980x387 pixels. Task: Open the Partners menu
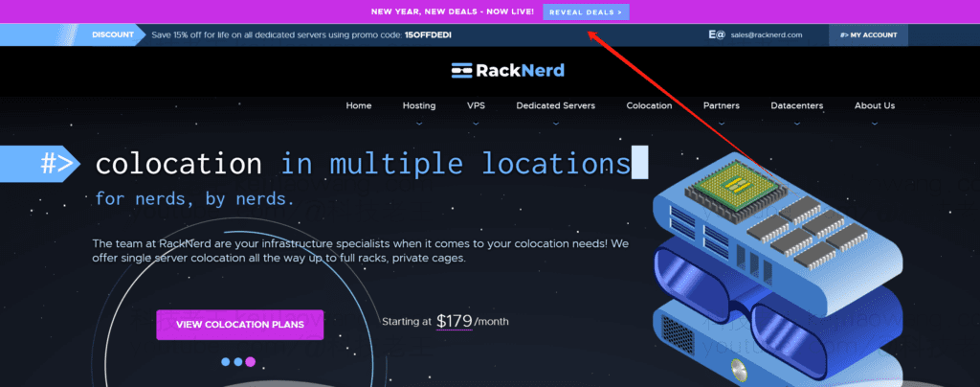(x=722, y=105)
